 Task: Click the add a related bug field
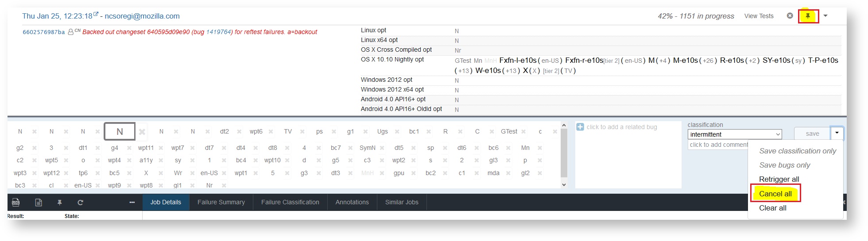(x=622, y=127)
